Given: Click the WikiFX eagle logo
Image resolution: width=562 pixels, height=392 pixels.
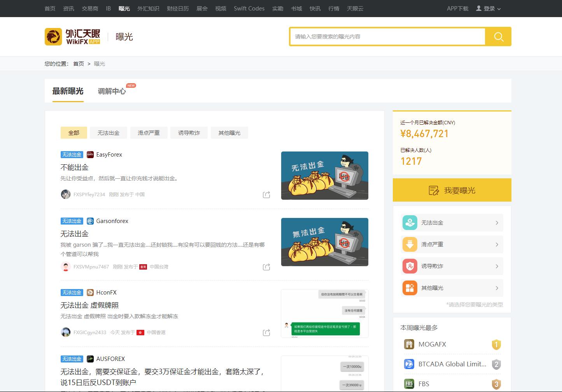Looking at the screenshot, I should (x=53, y=37).
